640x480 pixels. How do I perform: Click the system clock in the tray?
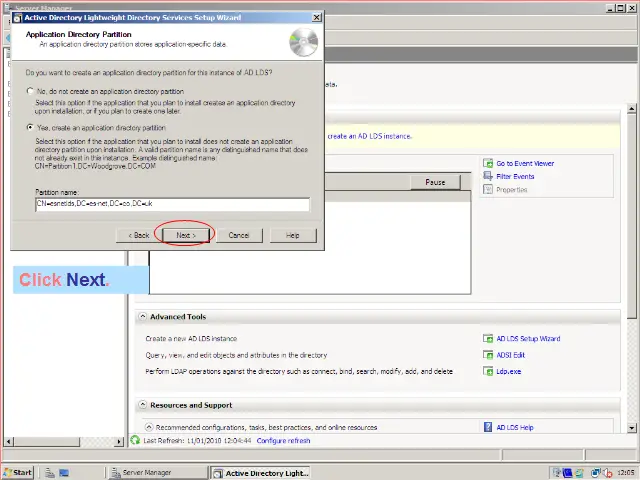point(625,473)
